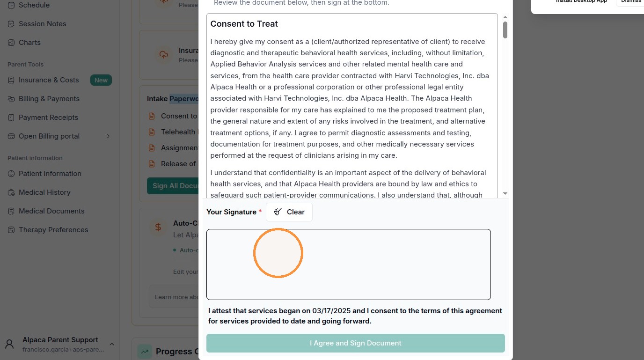Viewport: 644px width, 360px height.
Task: Open the Medical Documents sidebar icon
Action: click(11, 211)
